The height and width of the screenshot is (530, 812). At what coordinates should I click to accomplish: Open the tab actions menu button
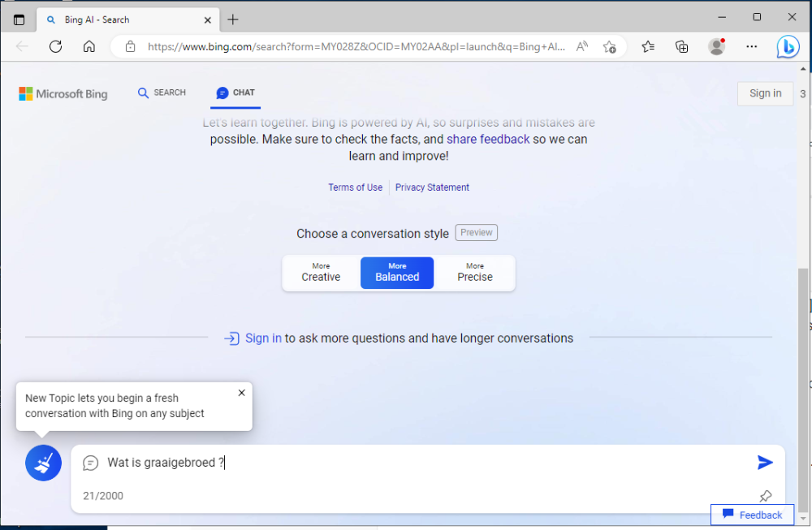tap(19, 19)
